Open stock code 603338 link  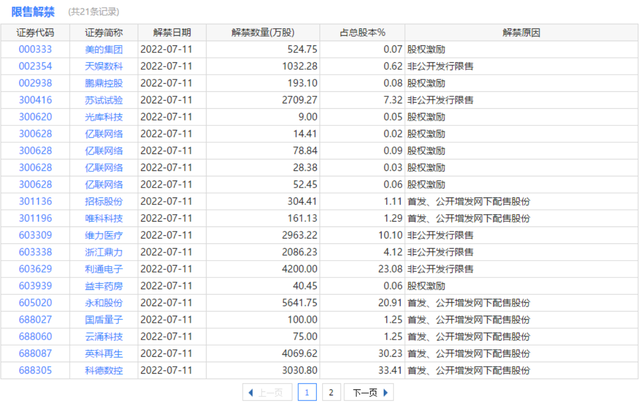click(35, 252)
